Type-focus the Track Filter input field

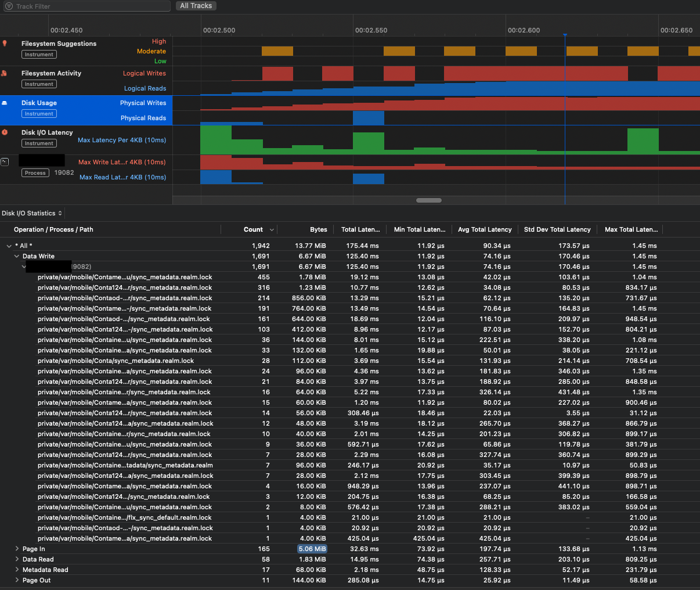tap(87, 6)
